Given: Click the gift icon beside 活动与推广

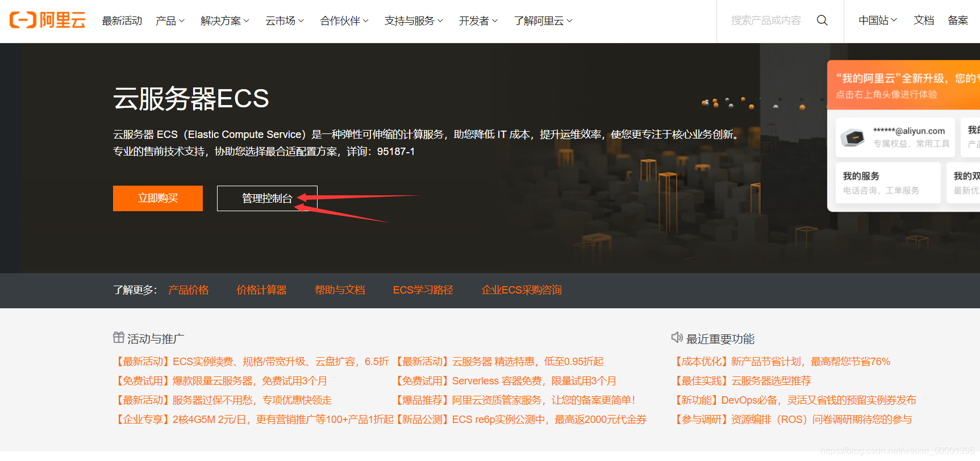Looking at the screenshot, I should coord(118,338).
